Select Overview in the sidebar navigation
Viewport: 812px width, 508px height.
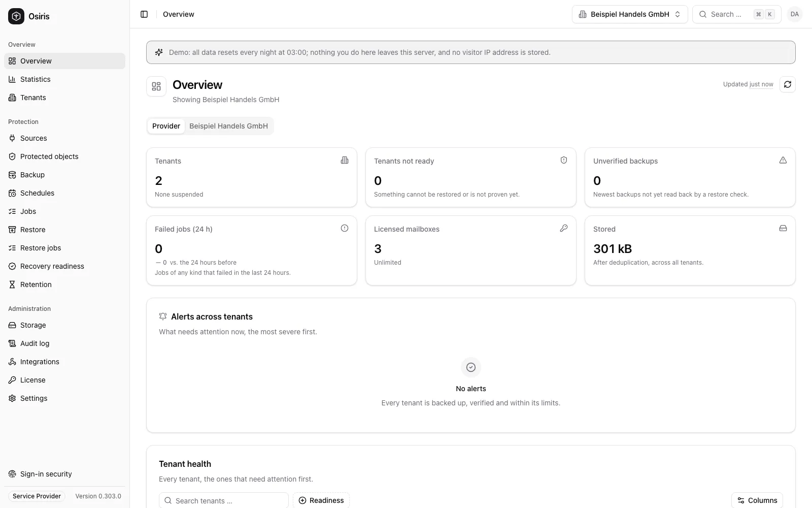(x=64, y=61)
